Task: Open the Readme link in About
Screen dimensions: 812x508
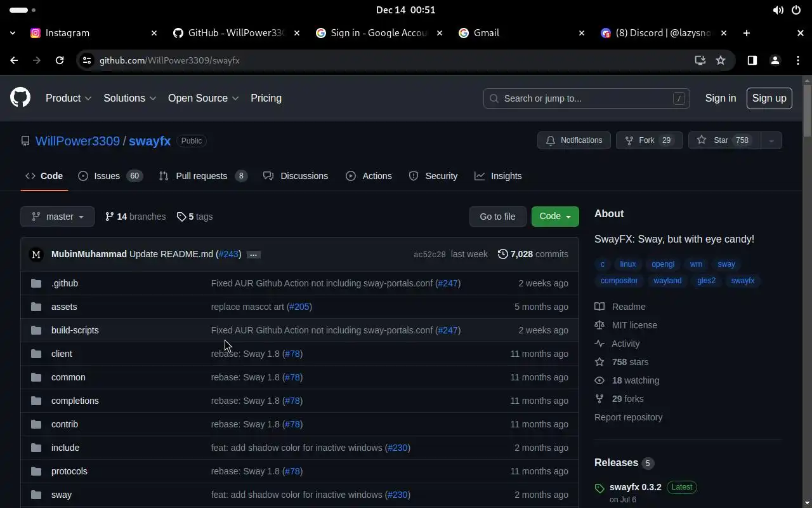Action: (620, 307)
